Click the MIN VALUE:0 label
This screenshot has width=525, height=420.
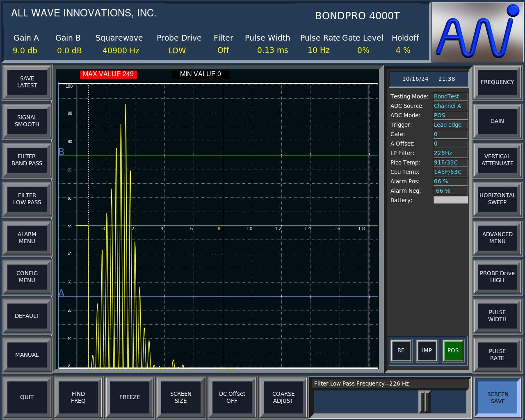(201, 74)
